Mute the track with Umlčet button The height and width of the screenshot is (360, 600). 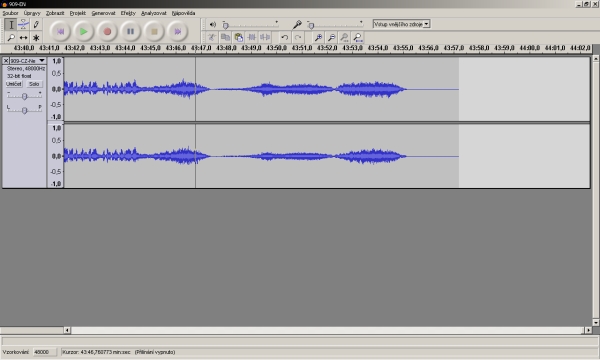(14, 84)
